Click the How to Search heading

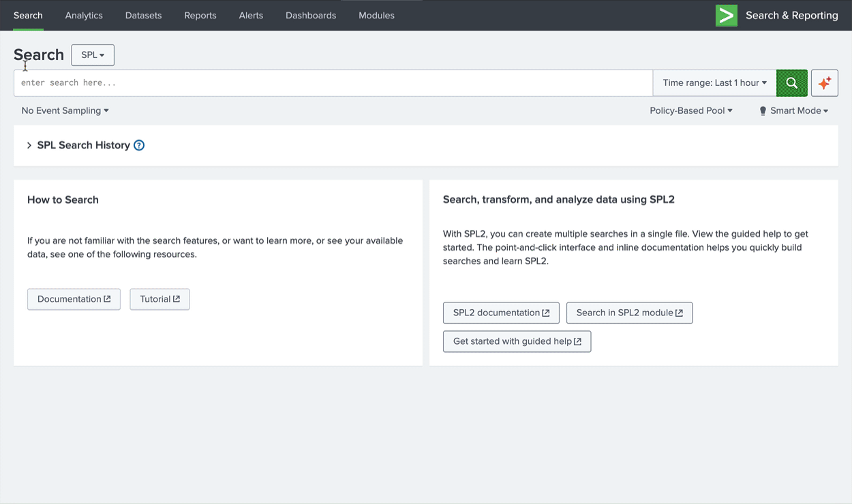[x=63, y=200]
